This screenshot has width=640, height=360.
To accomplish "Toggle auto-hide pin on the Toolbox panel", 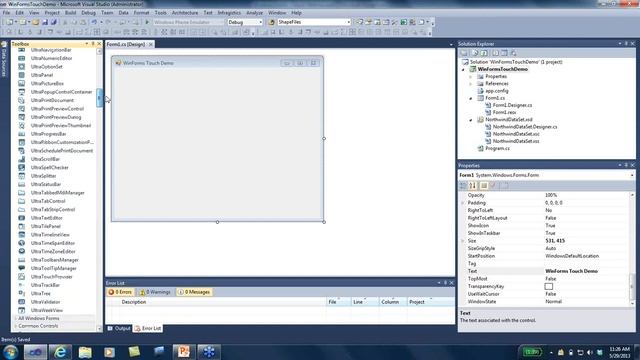I will tap(93, 44).
